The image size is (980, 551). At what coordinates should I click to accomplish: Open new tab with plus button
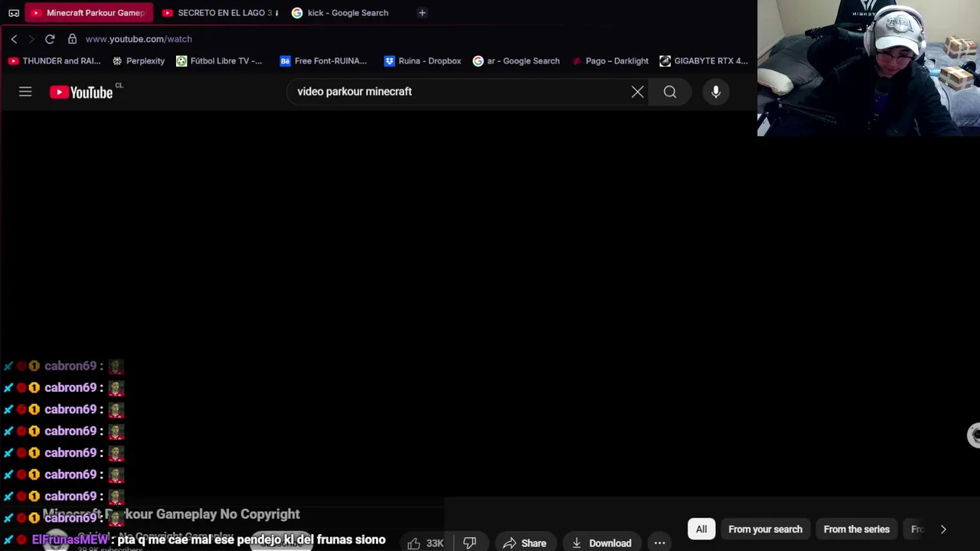click(x=422, y=13)
